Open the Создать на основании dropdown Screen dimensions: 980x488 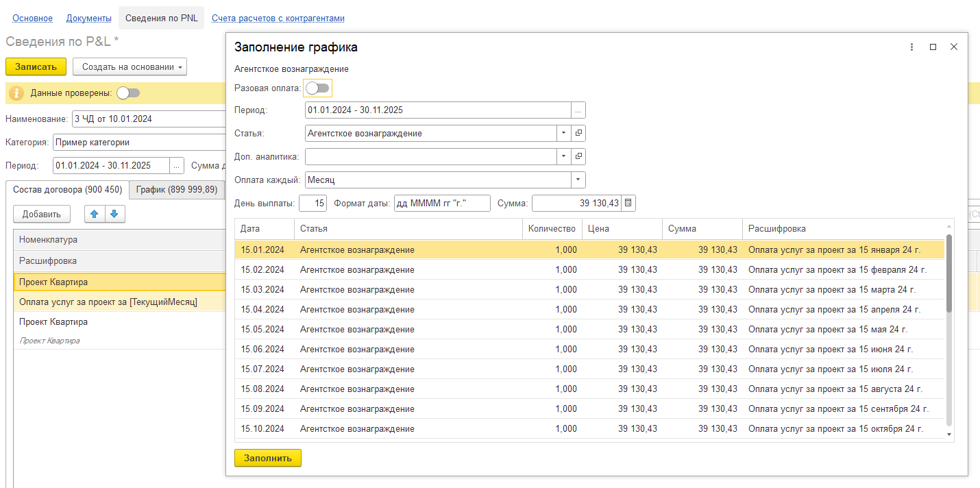pyautogui.click(x=130, y=66)
